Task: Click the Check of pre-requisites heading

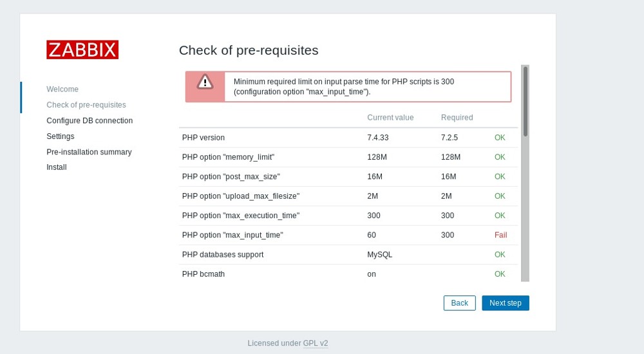Action: (x=249, y=50)
